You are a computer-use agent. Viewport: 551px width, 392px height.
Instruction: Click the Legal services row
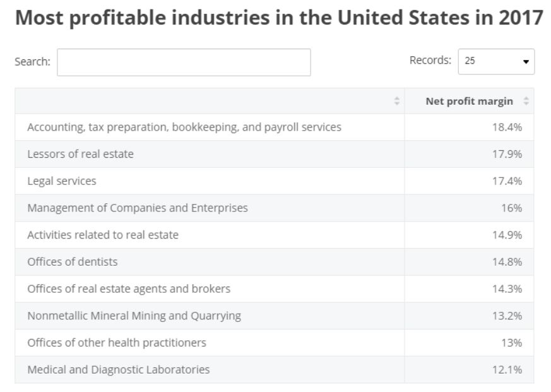point(62,181)
